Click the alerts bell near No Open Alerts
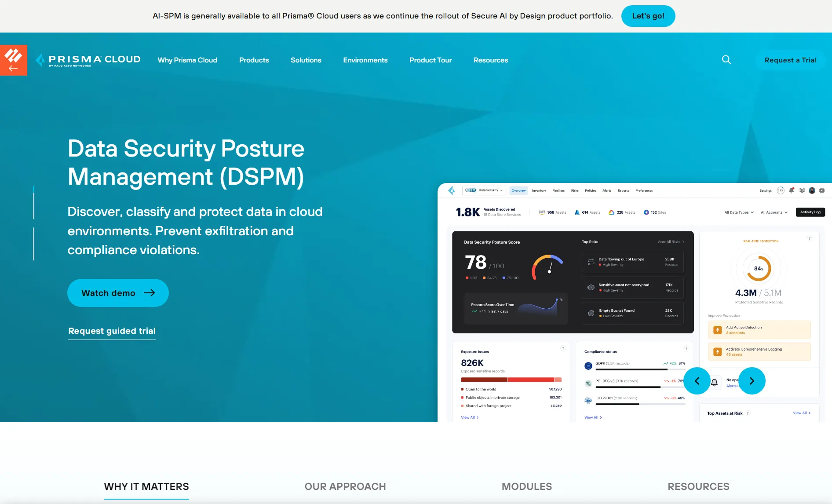The width and height of the screenshot is (832, 504). [714, 383]
